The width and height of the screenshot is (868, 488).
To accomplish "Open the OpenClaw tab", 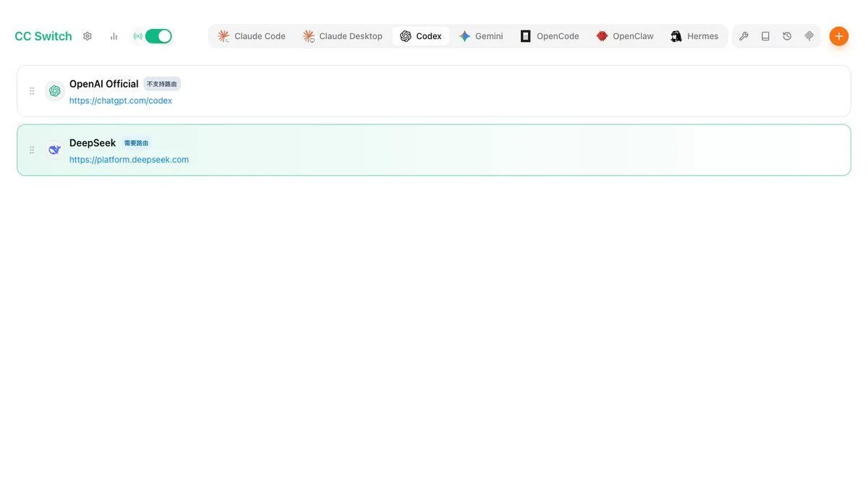I will coord(625,36).
